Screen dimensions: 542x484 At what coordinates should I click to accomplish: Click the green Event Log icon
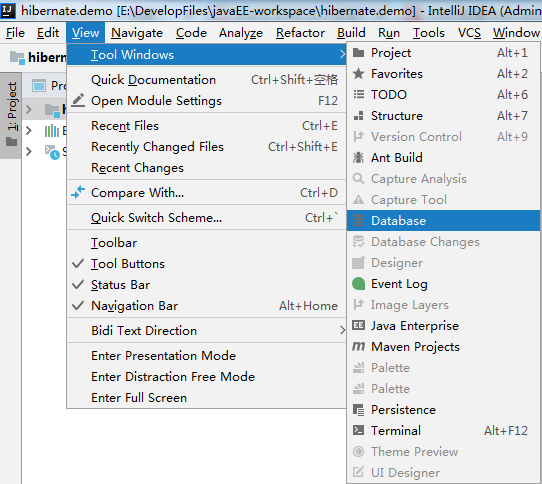(x=358, y=284)
